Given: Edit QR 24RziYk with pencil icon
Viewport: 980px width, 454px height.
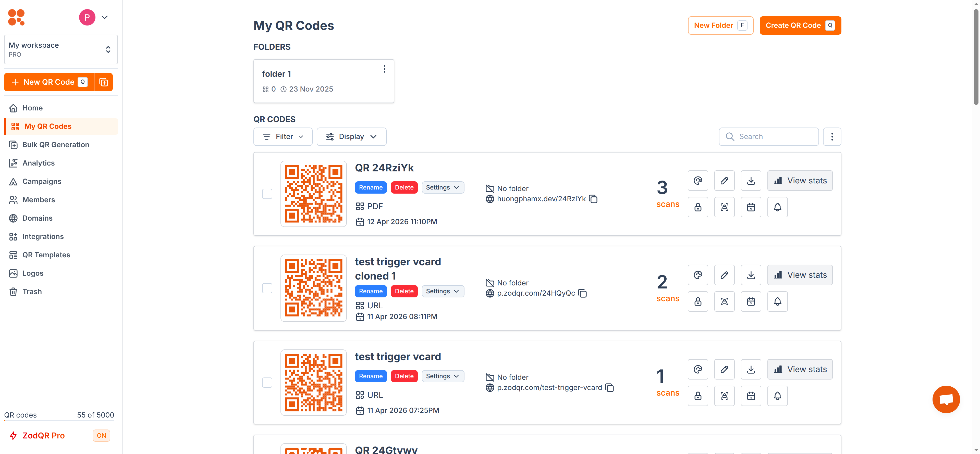Looking at the screenshot, I should (724, 181).
